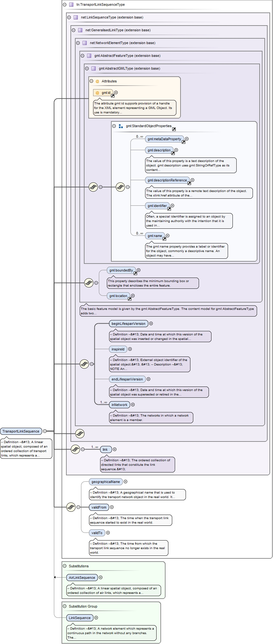Collapse net:NetworkElementType extension base
This screenshot has width=273, height=644.
[78, 43]
